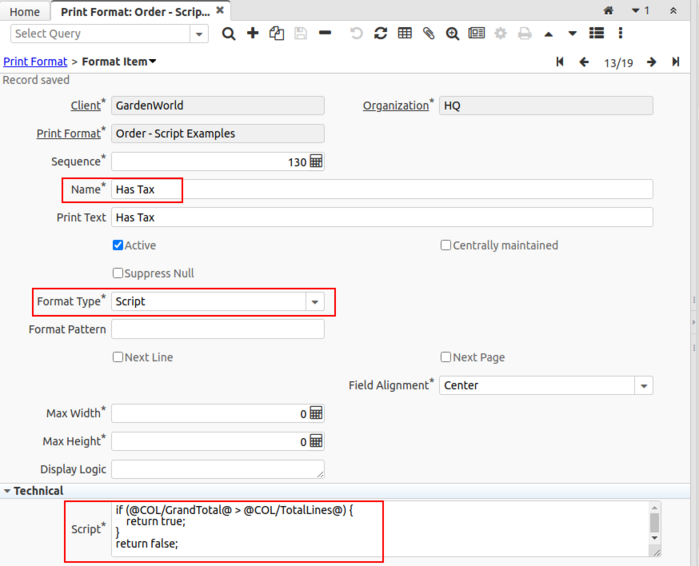Image resolution: width=699 pixels, height=566 pixels.
Task: Expand the Field Alignment dropdown
Action: pyautogui.click(x=643, y=385)
